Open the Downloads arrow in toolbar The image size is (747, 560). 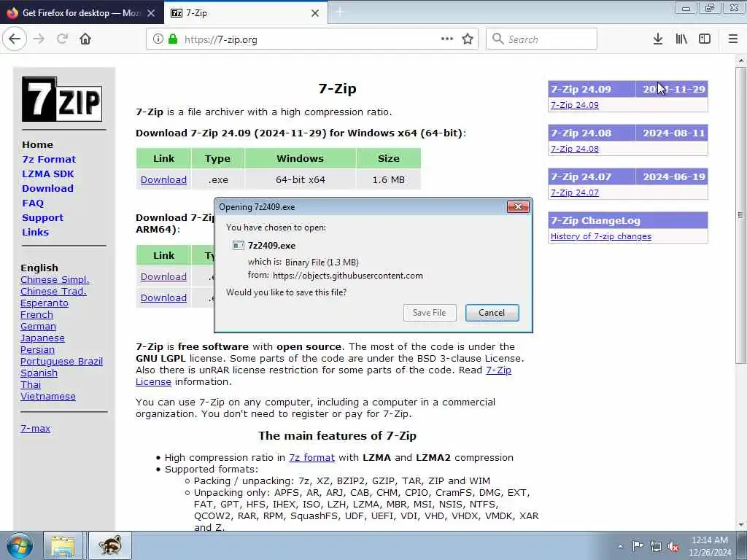[x=657, y=39]
